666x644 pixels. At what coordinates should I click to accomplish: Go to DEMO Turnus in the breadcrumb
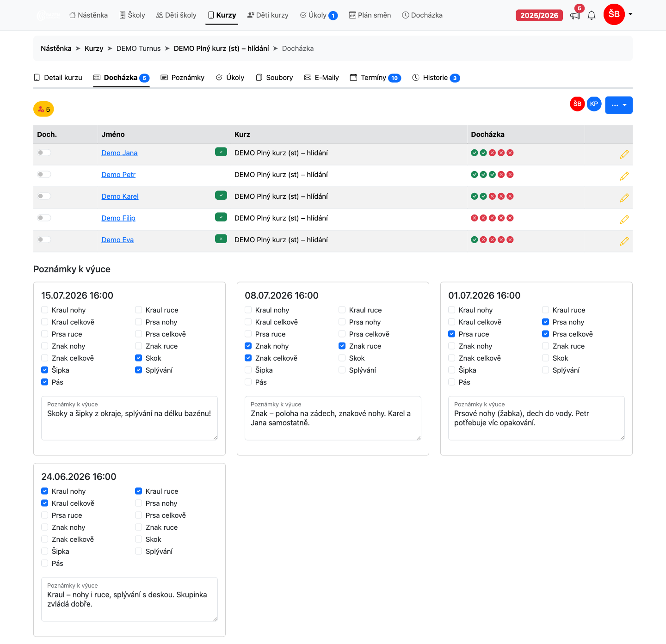(139, 49)
